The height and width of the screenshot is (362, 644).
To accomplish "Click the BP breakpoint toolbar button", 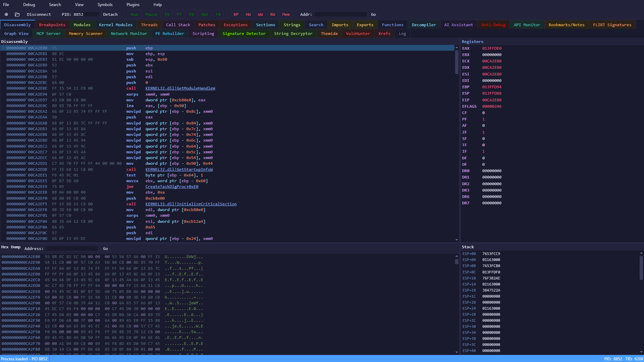I will 236,14.
